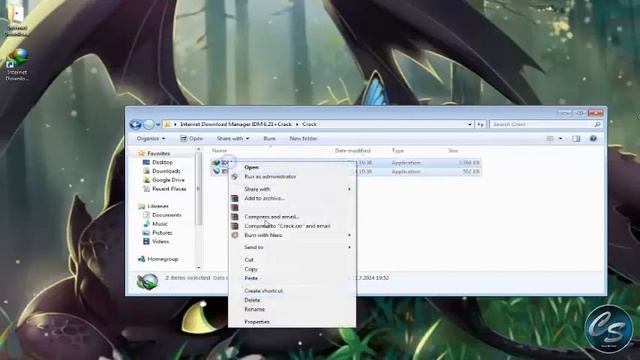
Task: Open the Share with toolbar dropdown
Action: tap(233, 139)
